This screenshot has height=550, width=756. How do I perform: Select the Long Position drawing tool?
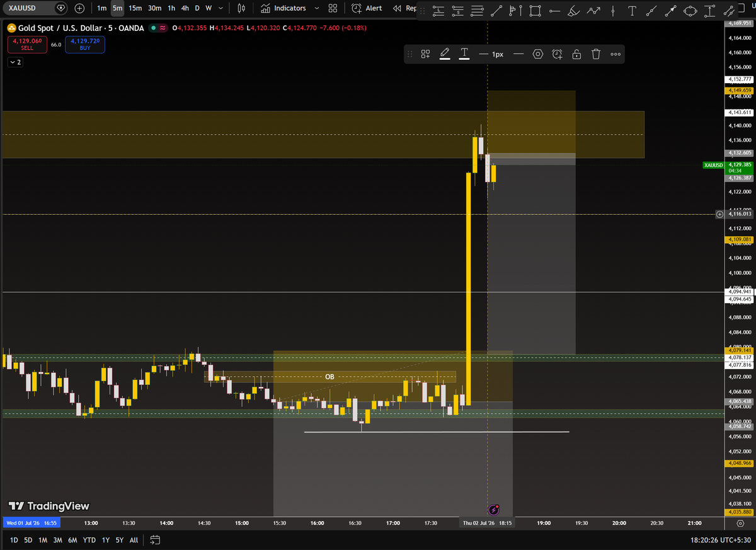(x=438, y=11)
